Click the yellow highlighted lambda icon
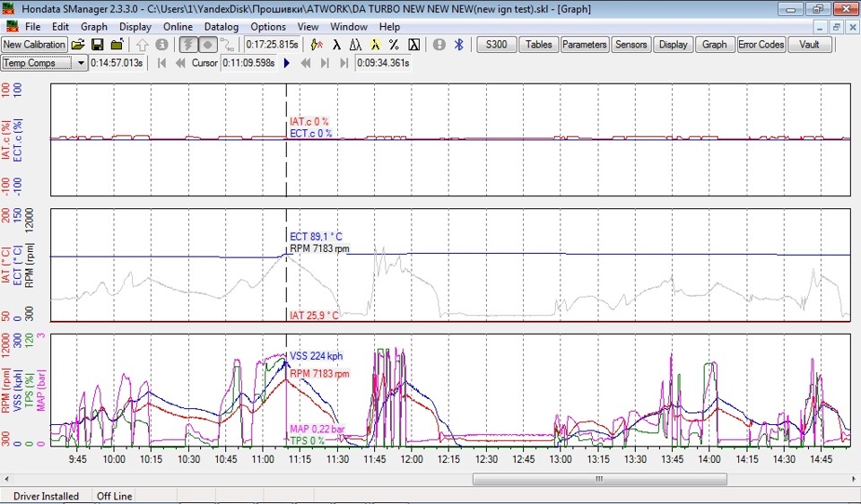The height and width of the screenshot is (504, 861). pos(375,45)
